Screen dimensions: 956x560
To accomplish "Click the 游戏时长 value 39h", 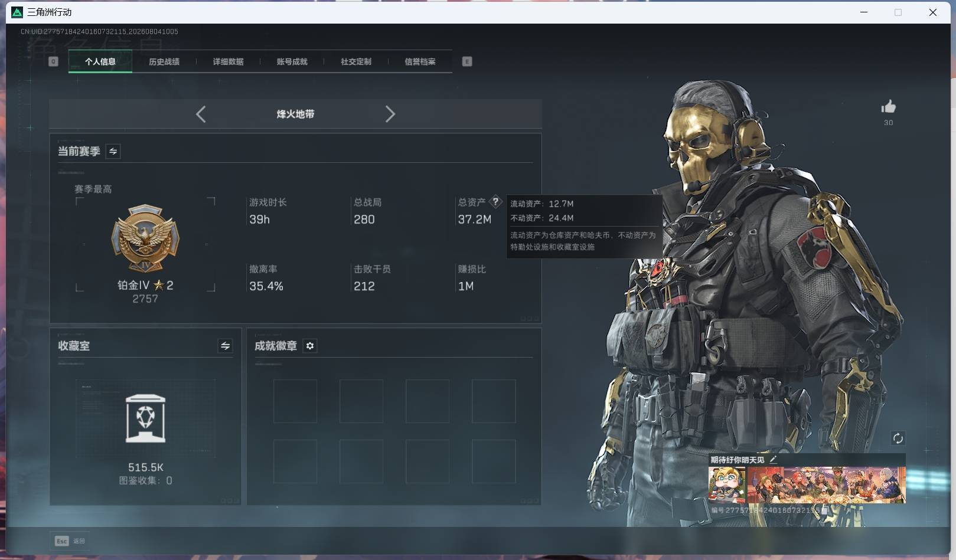I will pyautogui.click(x=259, y=220).
